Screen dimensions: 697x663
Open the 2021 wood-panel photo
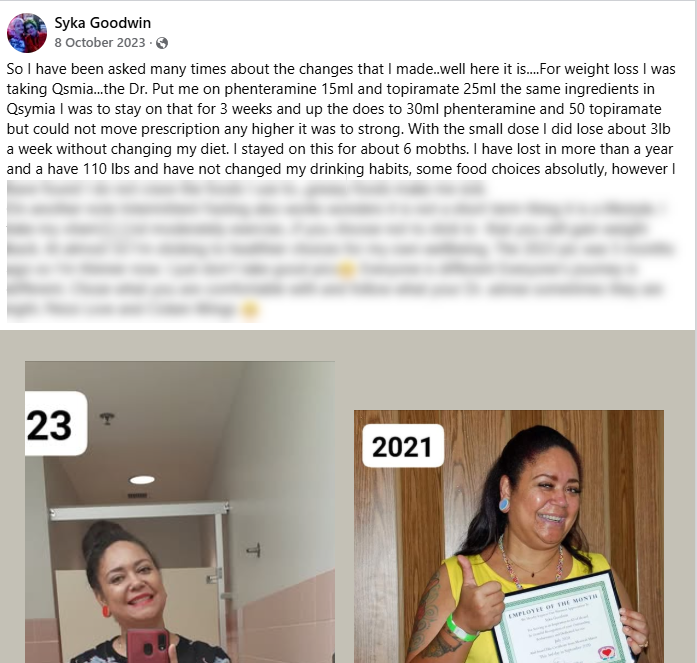click(509, 536)
